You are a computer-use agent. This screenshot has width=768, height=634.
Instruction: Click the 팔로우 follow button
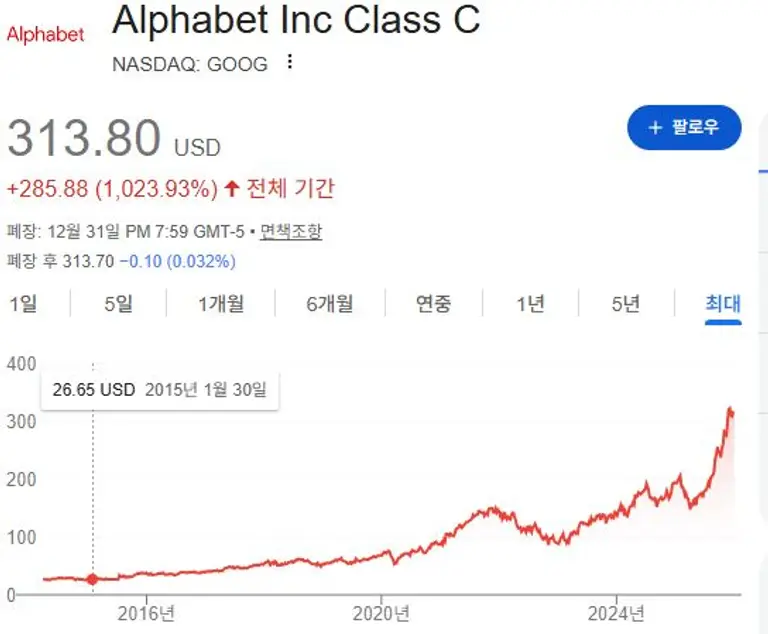(x=684, y=127)
